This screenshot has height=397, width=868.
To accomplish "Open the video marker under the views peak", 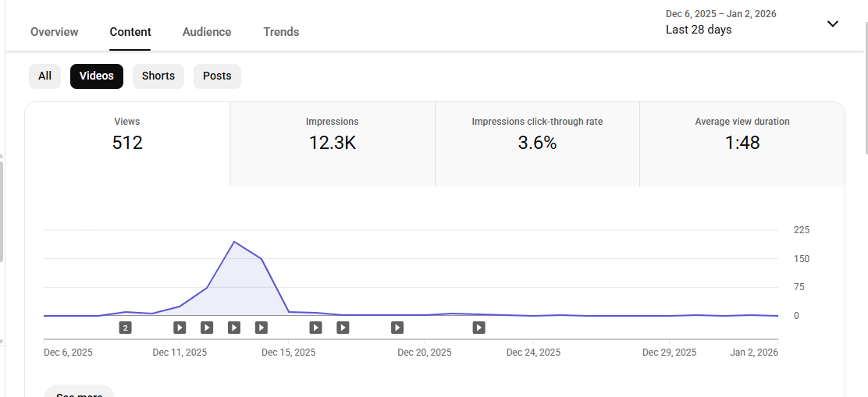I will [x=234, y=328].
